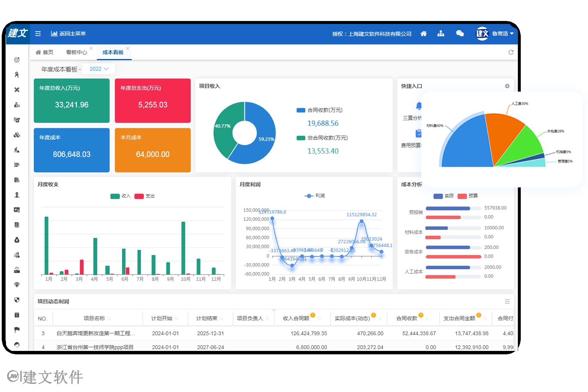Select row 浙江省台州第一技师学院ppp项目
Screen dimensions: 588x392
pyautogui.click(x=274, y=347)
